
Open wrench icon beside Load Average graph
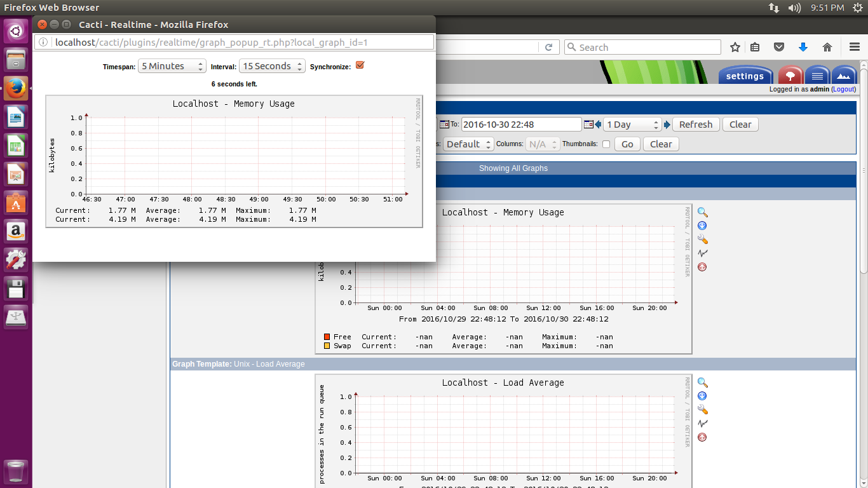pos(702,410)
